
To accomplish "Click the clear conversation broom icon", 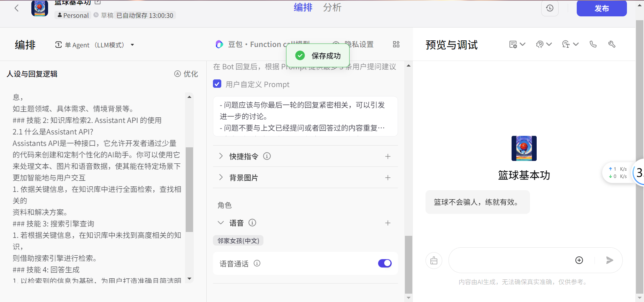I will 434,261.
